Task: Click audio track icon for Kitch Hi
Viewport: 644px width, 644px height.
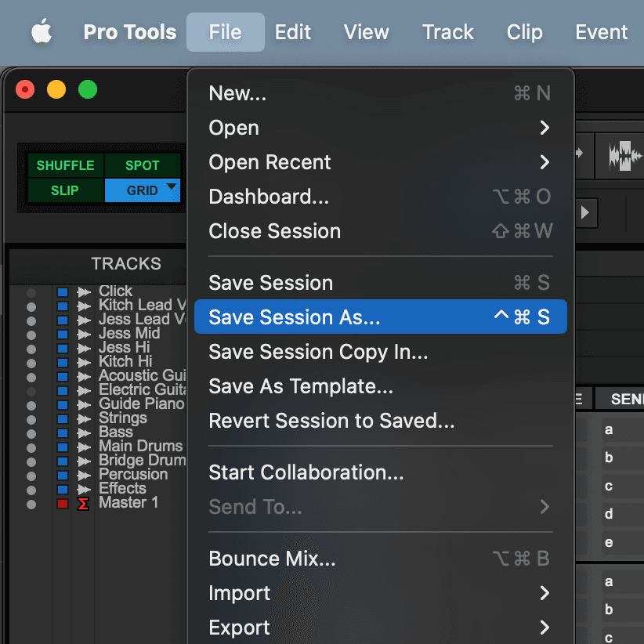Action: click(84, 363)
